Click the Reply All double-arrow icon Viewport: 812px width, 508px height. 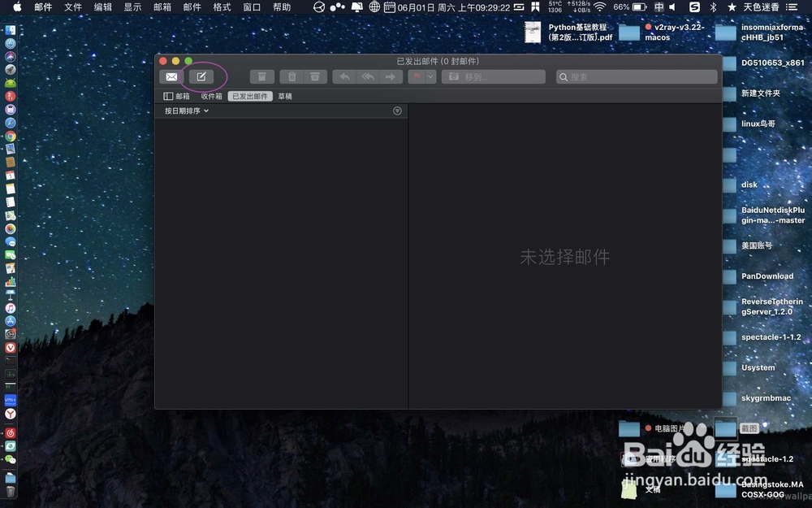click(x=368, y=76)
